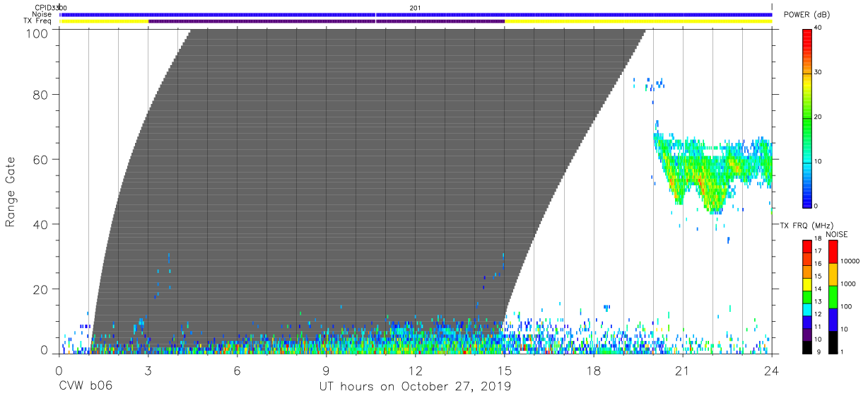This screenshot has width=868, height=401.
Task: Click the rainbow POWER gradient colorbar
Action: pyautogui.click(x=807, y=117)
